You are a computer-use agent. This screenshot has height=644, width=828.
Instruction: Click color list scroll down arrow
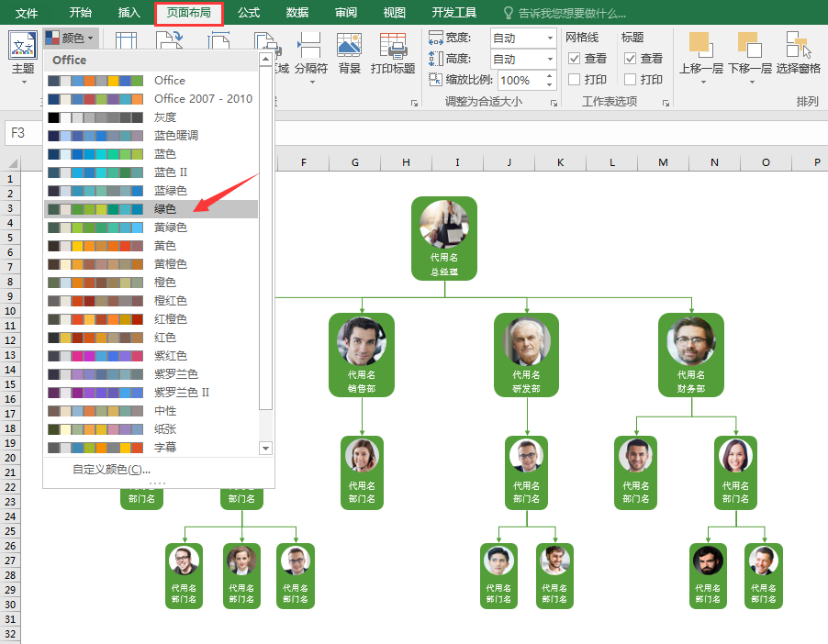pyautogui.click(x=265, y=449)
